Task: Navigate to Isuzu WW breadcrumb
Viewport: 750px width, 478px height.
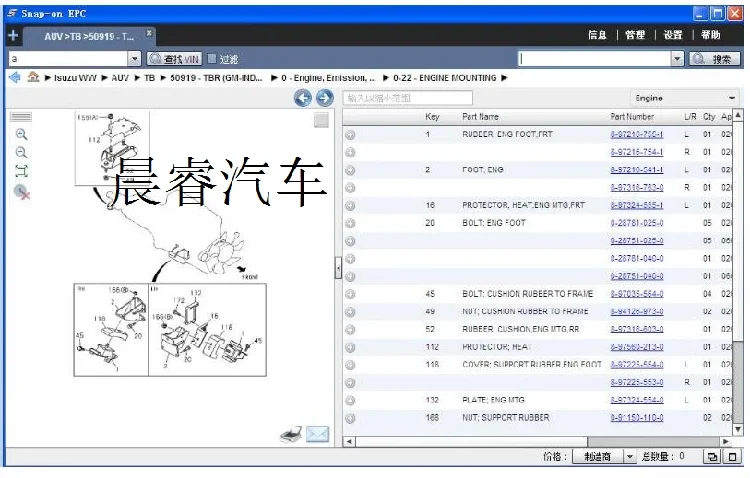Action: pos(75,78)
